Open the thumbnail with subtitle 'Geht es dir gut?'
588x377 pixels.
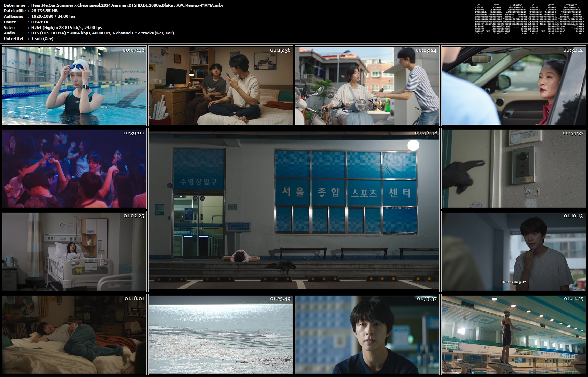[513, 251]
